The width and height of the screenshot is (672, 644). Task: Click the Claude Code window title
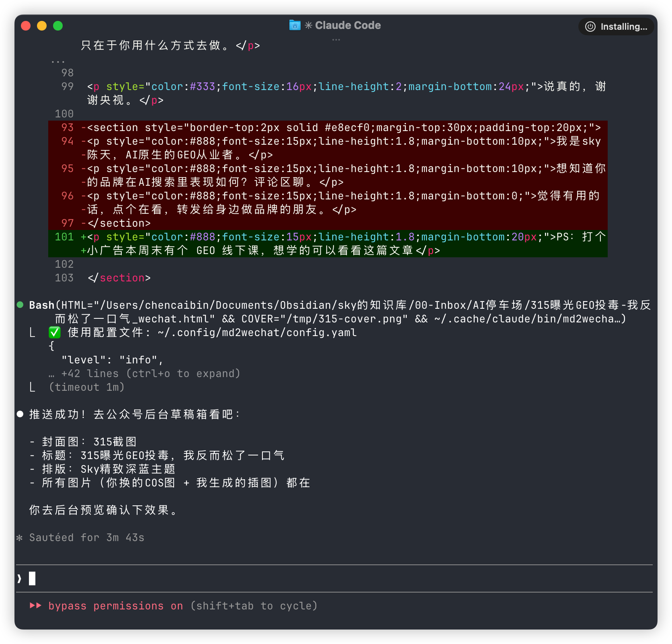(348, 25)
